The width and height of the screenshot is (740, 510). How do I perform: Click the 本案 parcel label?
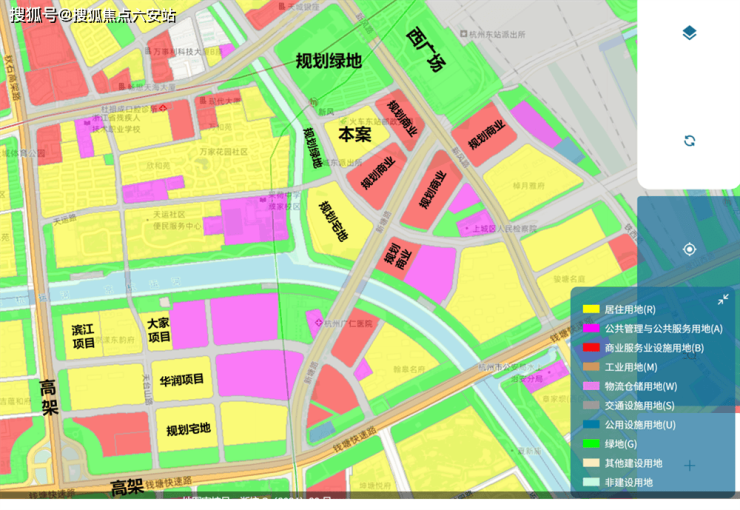click(354, 134)
